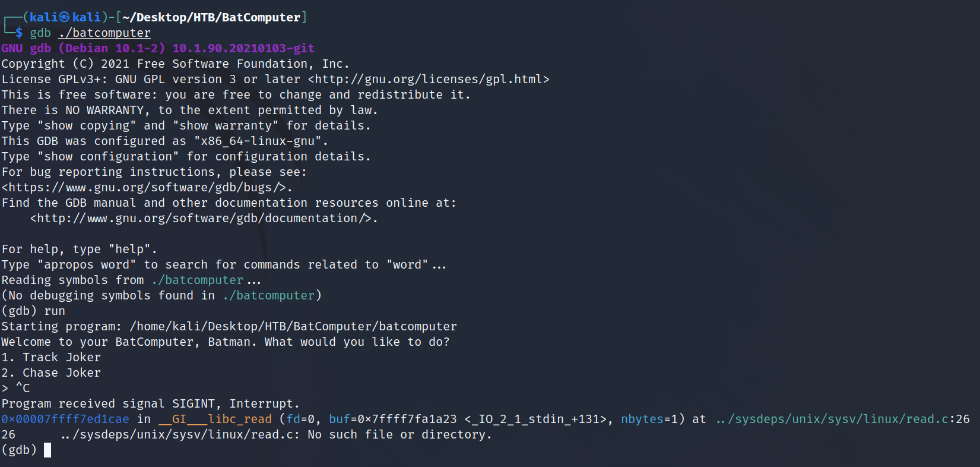Image resolution: width=980 pixels, height=467 pixels.
Task: Click the ../sysdeps/unix/sysv/linux/read.c:26 source path
Action: [x=842, y=419]
